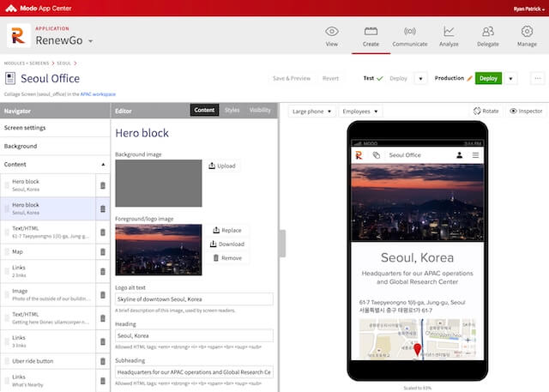Click the more options ellipsis button
The image size is (549, 392).
pos(538,78)
